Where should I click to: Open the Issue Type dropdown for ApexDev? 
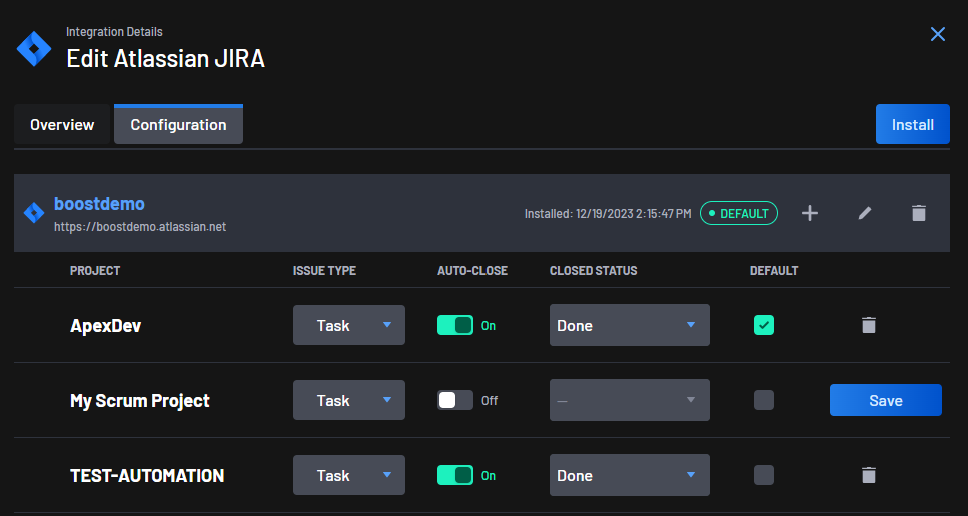pyautogui.click(x=349, y=325)
